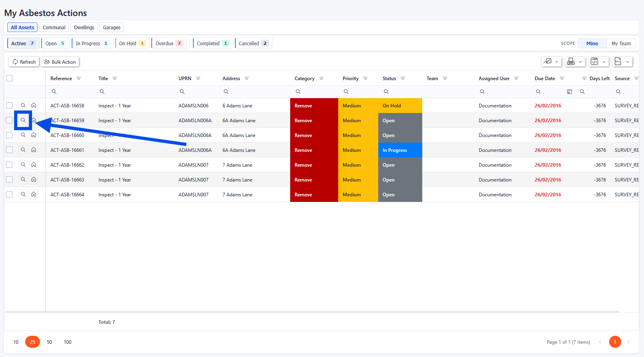
Task: Click the Status column filter icon
Action: pos(403,79)
